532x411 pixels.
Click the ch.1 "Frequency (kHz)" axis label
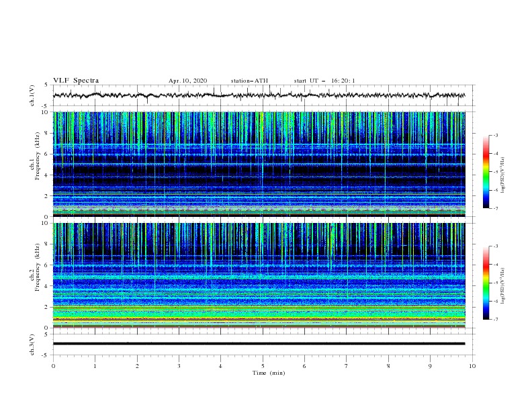(38, 156)
